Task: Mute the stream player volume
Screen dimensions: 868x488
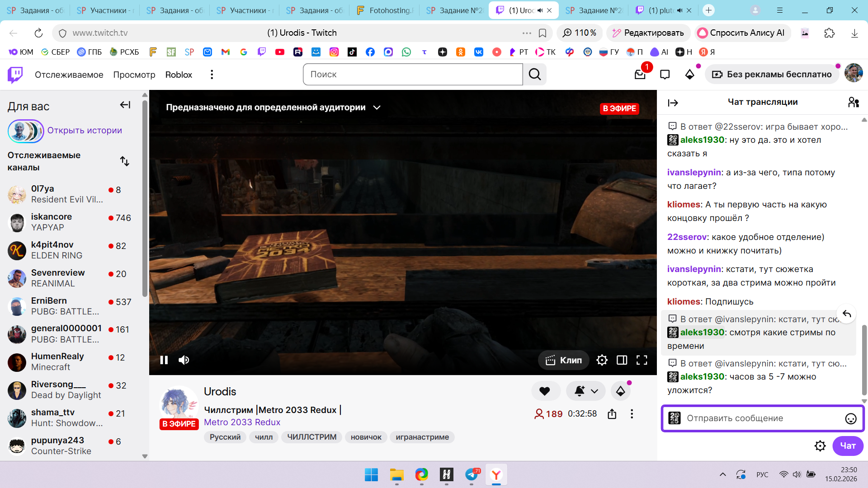Action: pos(184,360)
